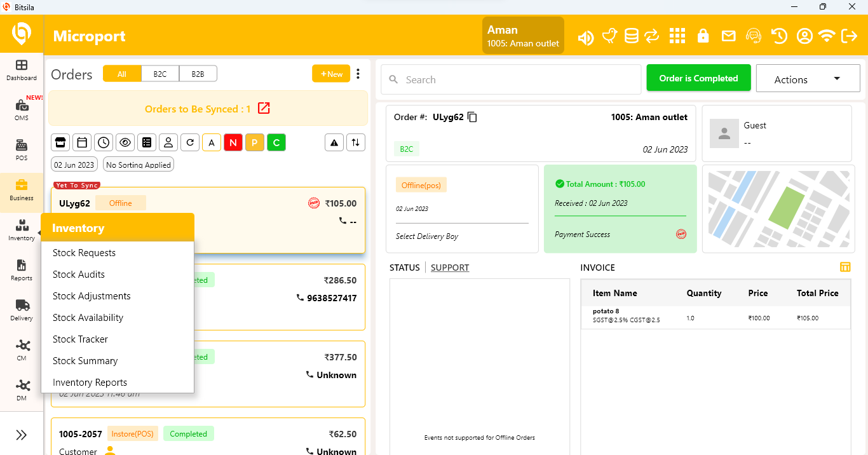The image size is (868, 455).
Task: Click the sync arrows icon in header
Action: pyautogui.click(x=652, y=36)
